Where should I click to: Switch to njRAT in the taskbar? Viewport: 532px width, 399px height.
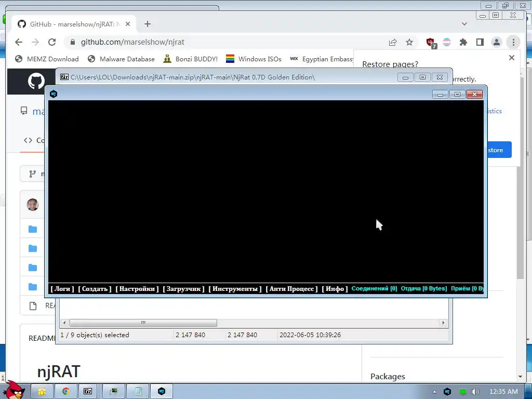162,392
